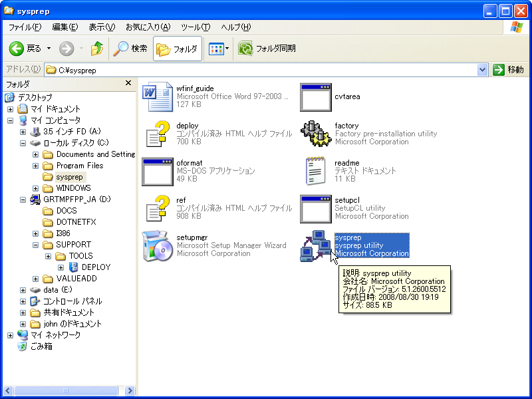Select the factory utility gears icon

(315, 134)
